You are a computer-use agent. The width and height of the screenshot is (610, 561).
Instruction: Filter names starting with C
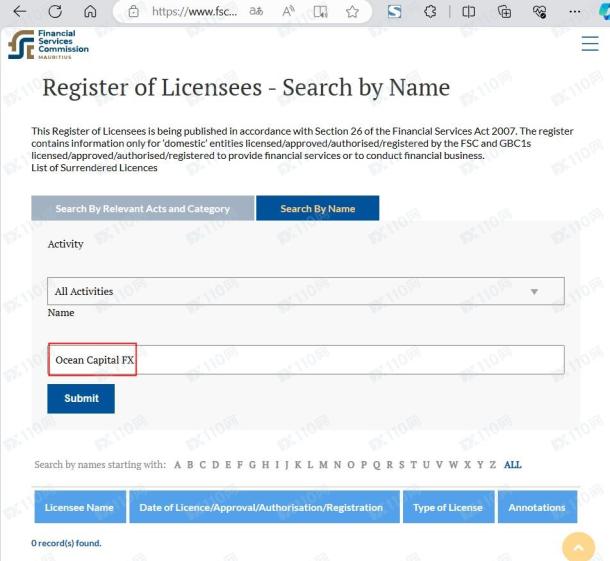[203, 465]
